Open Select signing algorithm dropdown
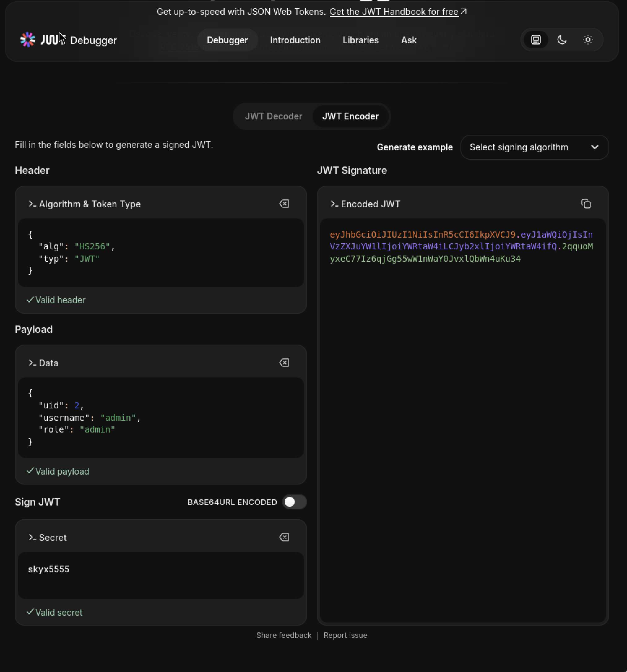 [x=534, y=147]
